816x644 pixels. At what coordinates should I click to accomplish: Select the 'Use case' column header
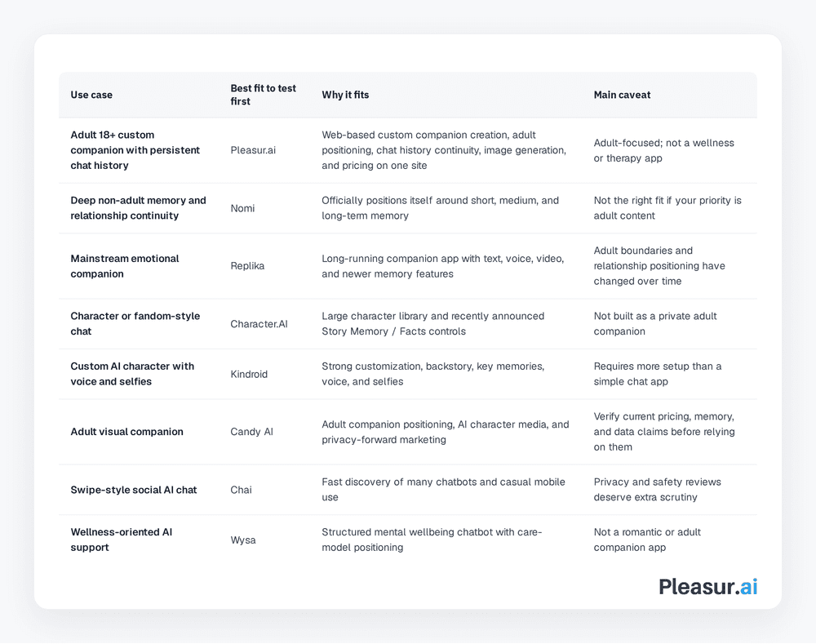(91, 95)
